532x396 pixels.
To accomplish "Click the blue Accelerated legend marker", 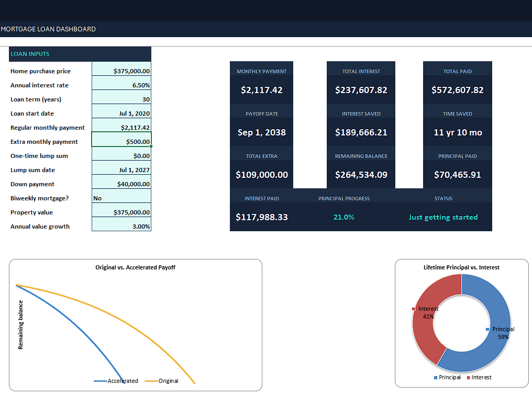I will [101, 381].
